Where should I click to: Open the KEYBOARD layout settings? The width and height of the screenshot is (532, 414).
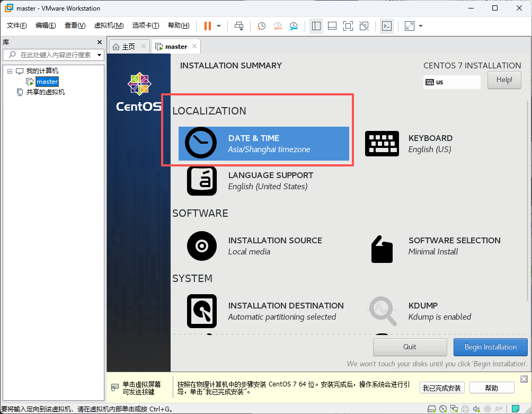click(410, 144)
